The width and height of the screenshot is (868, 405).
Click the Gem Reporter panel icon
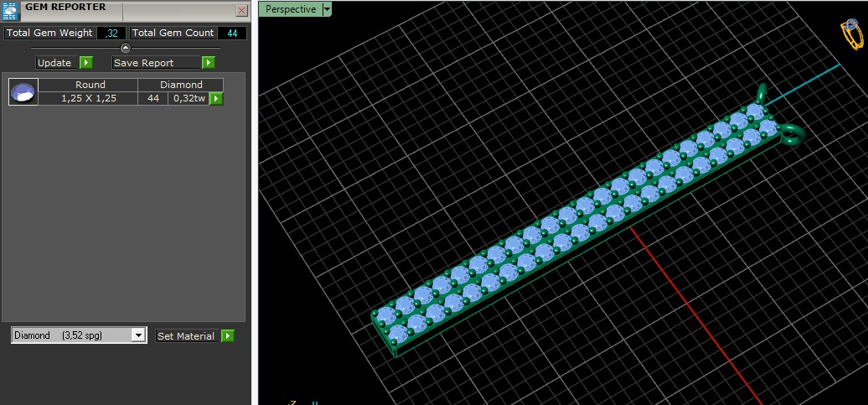point(10,11)
